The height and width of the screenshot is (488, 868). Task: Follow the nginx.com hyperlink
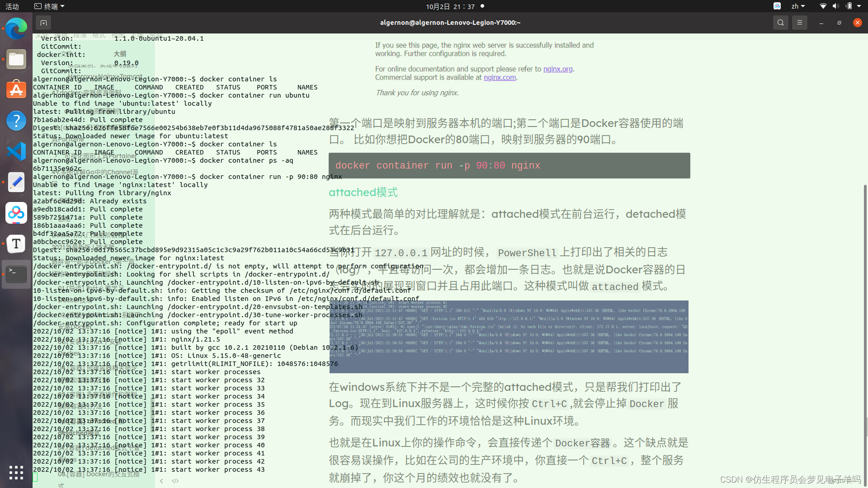click(x=500, y=77)
